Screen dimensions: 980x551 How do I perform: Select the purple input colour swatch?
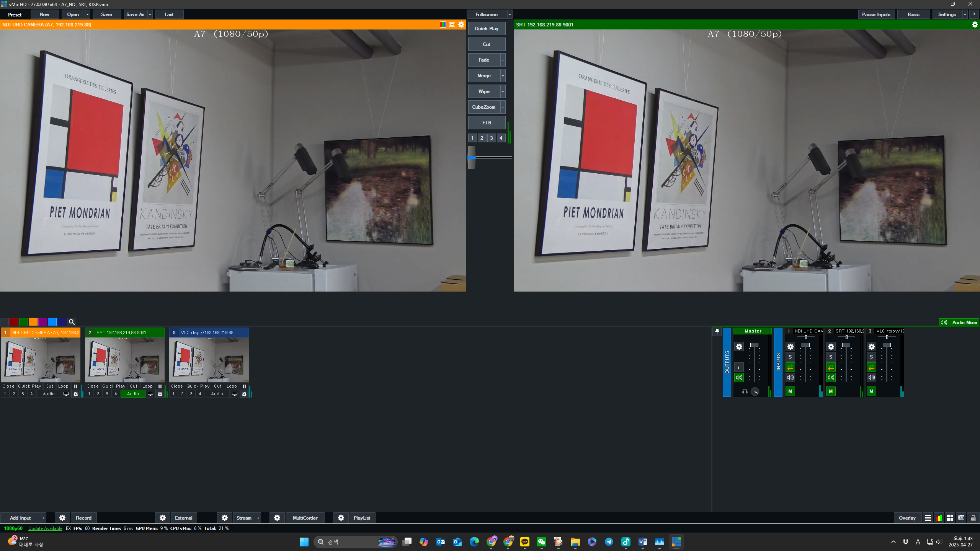click(42, 322)
